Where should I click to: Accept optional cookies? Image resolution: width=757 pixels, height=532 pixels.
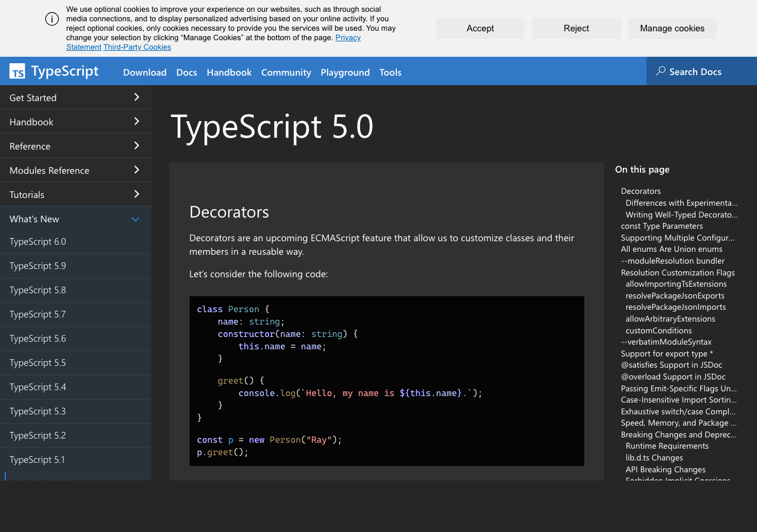point(480,28)
